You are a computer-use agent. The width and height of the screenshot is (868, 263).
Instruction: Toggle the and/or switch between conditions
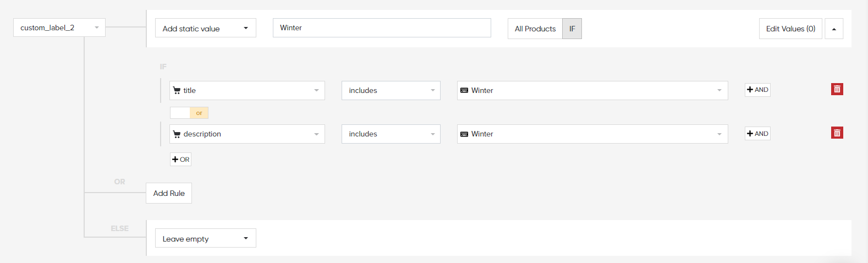click(x=189, y=113)
